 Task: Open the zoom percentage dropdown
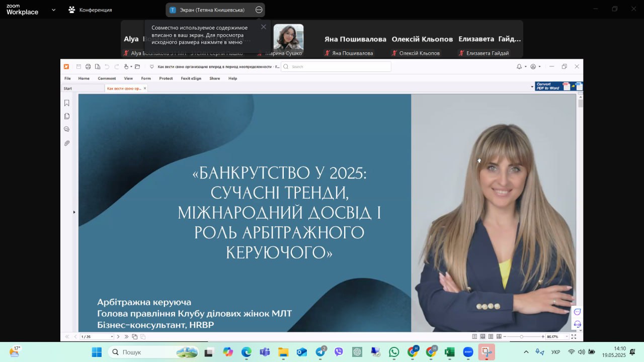(x=567, y=336)
